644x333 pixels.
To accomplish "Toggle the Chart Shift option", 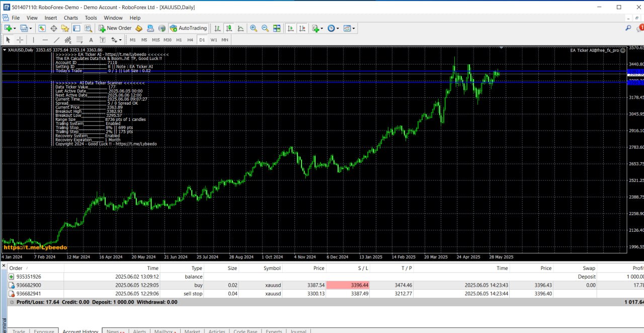I will tap(302, 29).
